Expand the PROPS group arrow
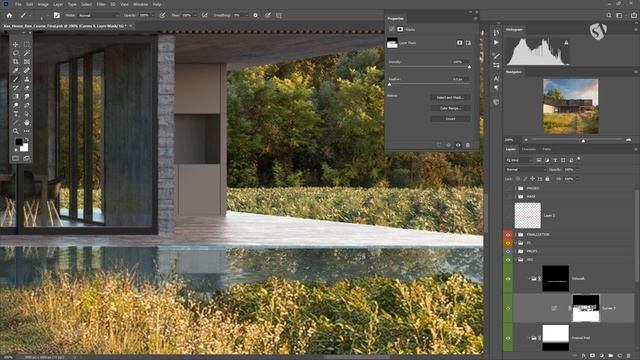Image resolution: width=640 pixels, height=360 pixels. (516, 251)
